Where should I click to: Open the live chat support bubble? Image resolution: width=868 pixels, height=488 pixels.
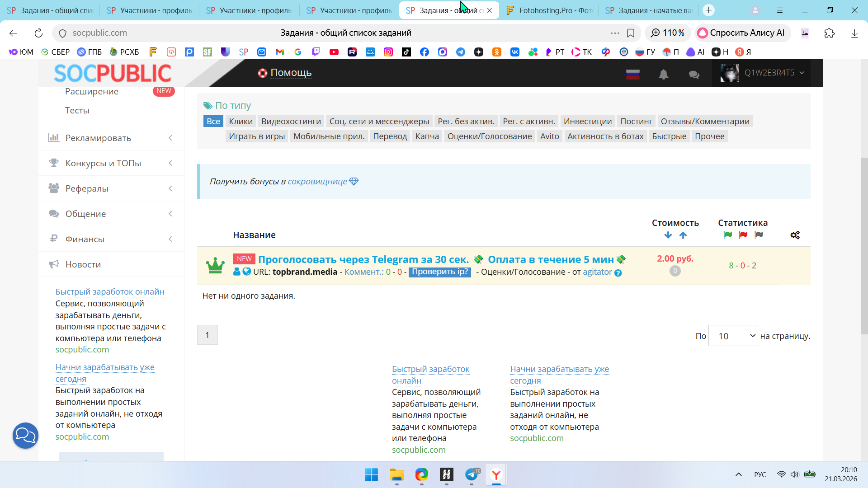(25, 436)
